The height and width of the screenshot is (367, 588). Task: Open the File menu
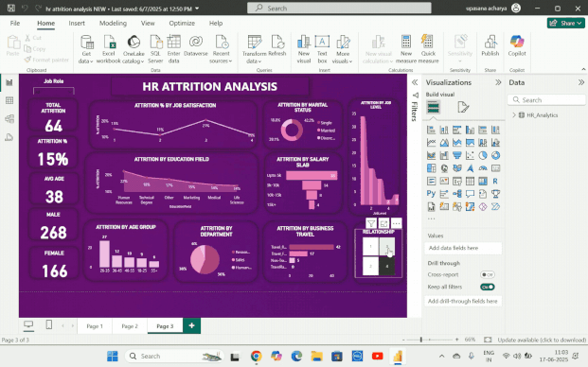pos(15,24)
